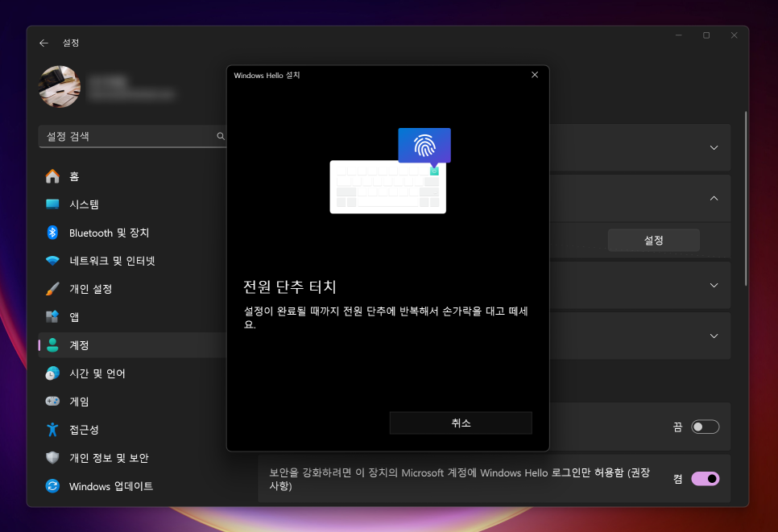
Task: Select the 앱 sidebar entry
Action: pos(132,317)
